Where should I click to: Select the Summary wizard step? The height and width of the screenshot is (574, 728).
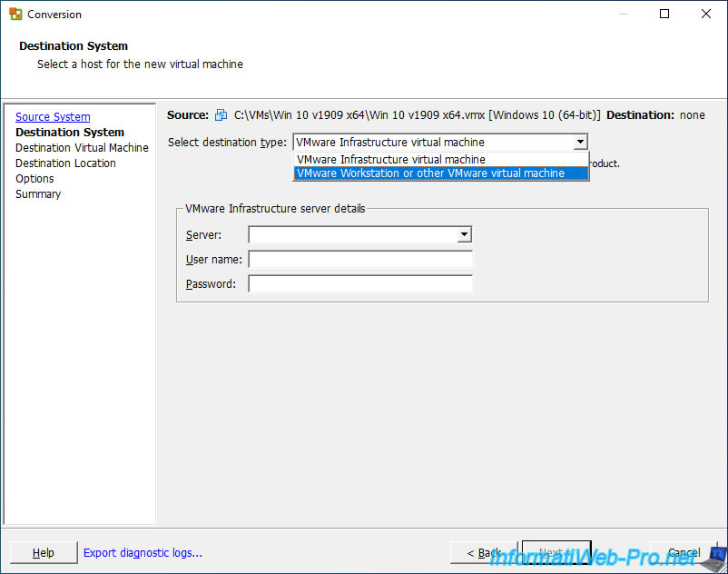tap(38, 194)
